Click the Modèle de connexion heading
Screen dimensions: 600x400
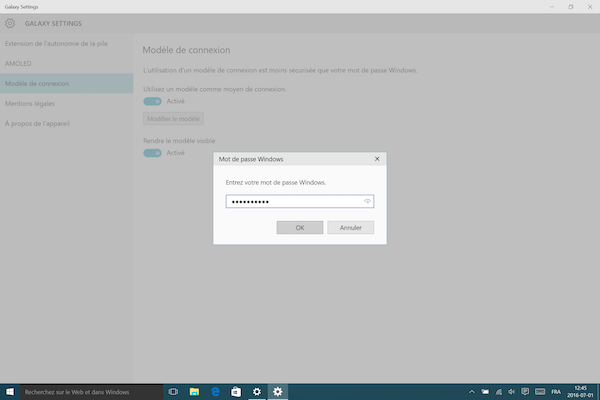pyautogui.click(x=186, y=50)
